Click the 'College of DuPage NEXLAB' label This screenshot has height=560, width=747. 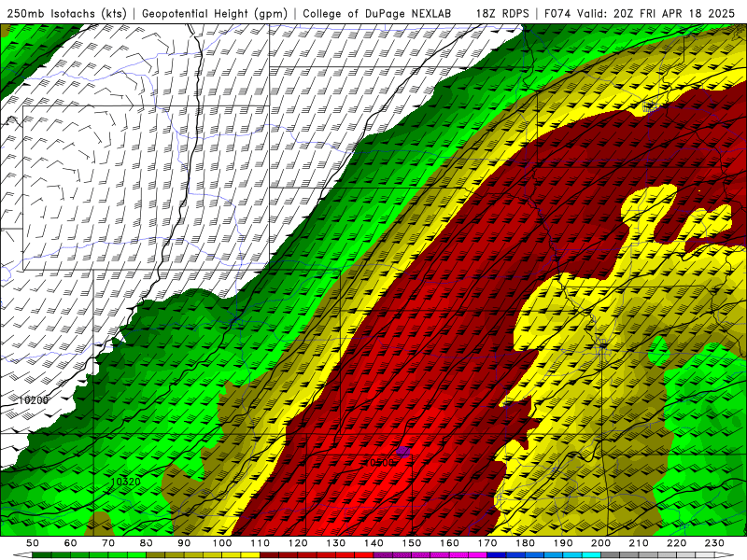click(377, 14)
